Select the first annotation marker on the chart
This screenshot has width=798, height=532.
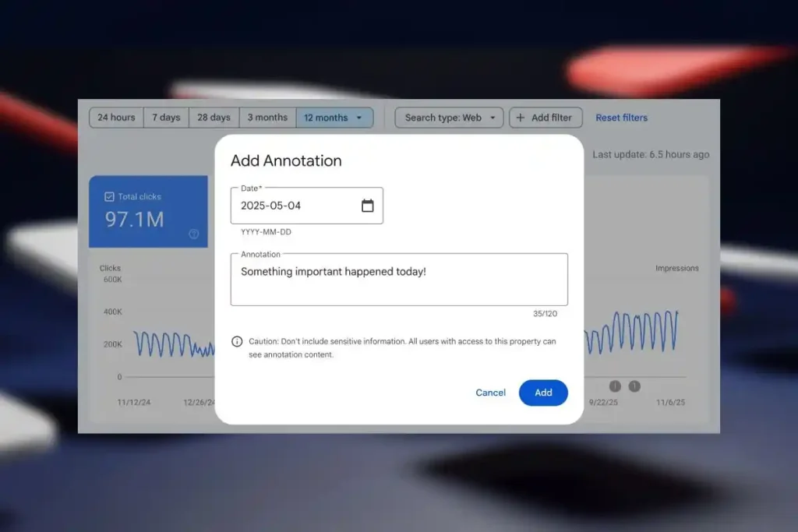tap(615, 386)
